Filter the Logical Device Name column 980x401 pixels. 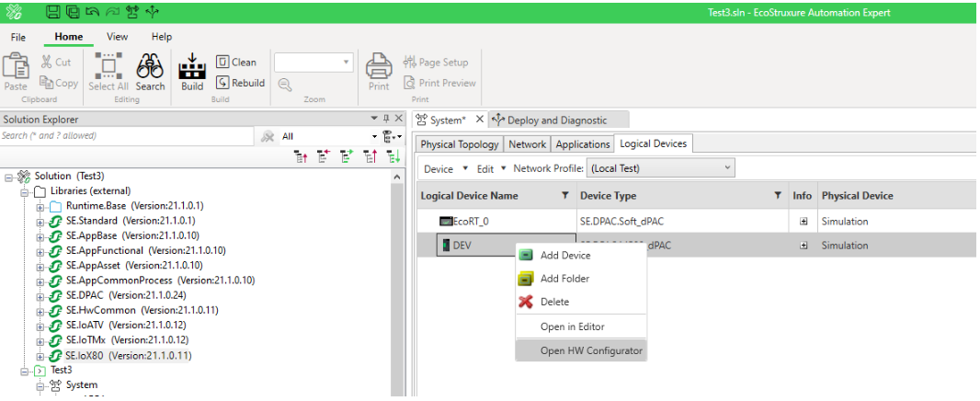[565, 196]
